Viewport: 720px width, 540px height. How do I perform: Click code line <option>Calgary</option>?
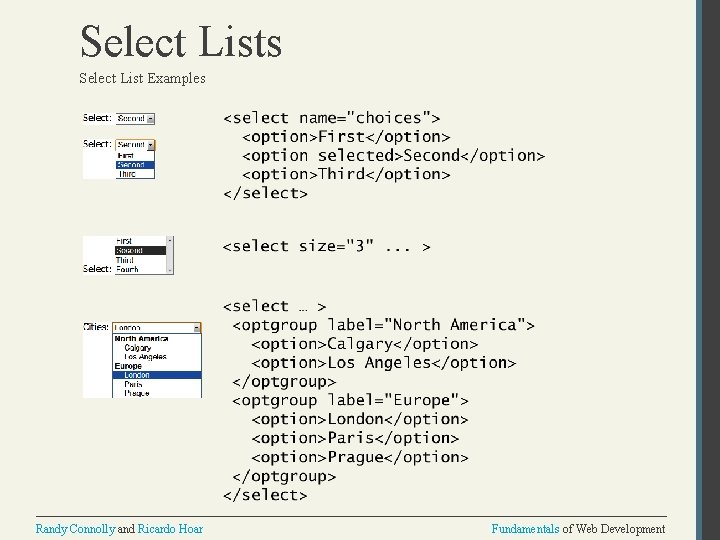(365, 344)
